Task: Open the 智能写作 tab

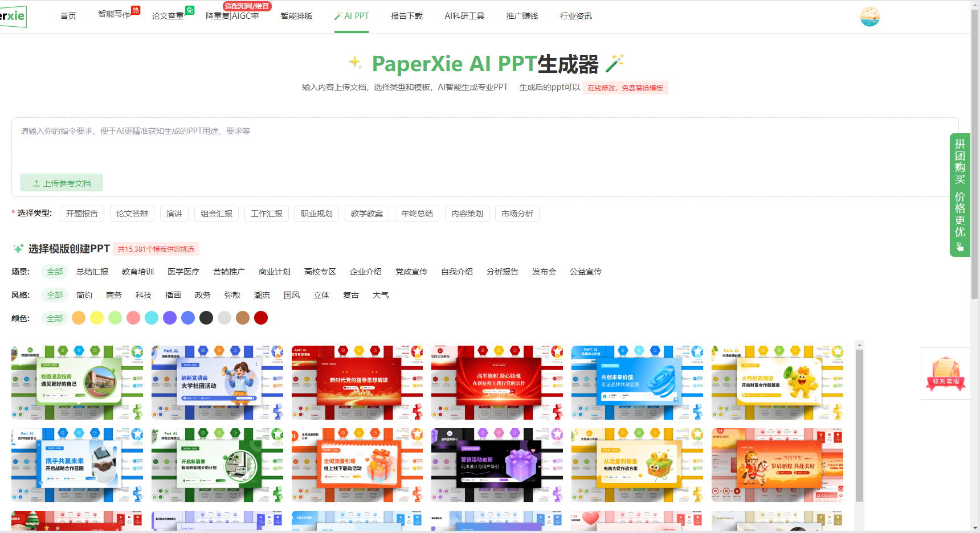Action: coord(115,14)
